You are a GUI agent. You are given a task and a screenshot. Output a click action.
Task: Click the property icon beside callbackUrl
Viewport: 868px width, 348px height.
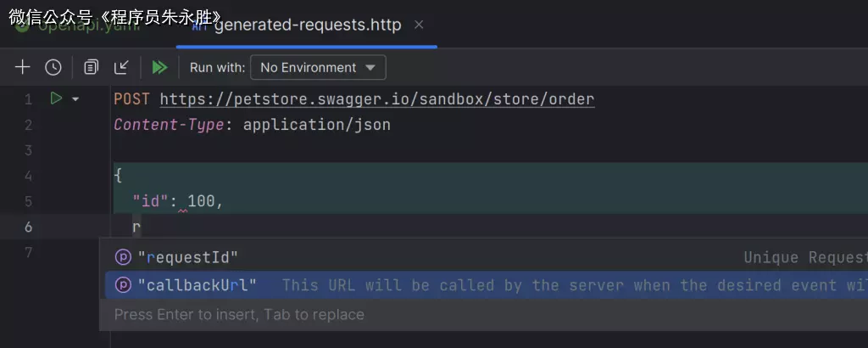click(123, 285)
